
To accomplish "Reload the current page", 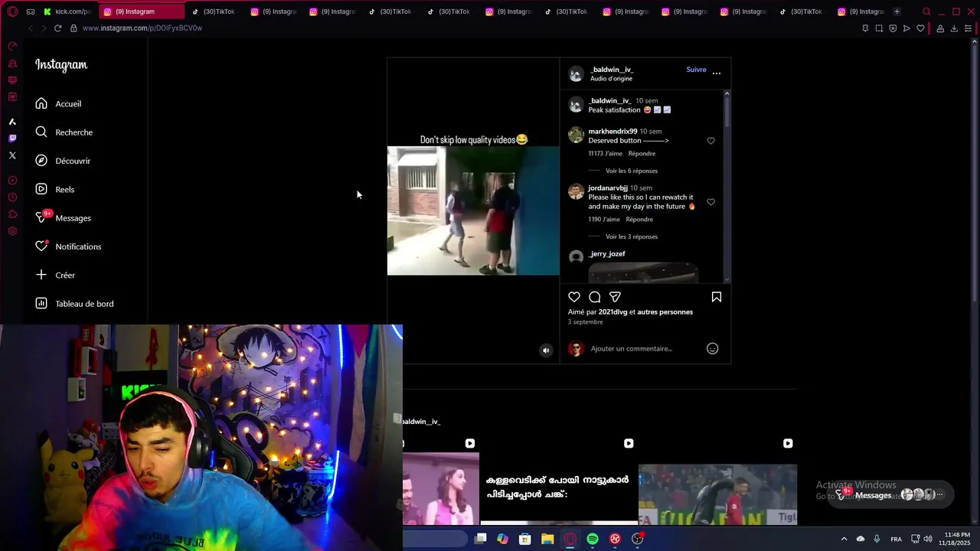I will 57,28.
